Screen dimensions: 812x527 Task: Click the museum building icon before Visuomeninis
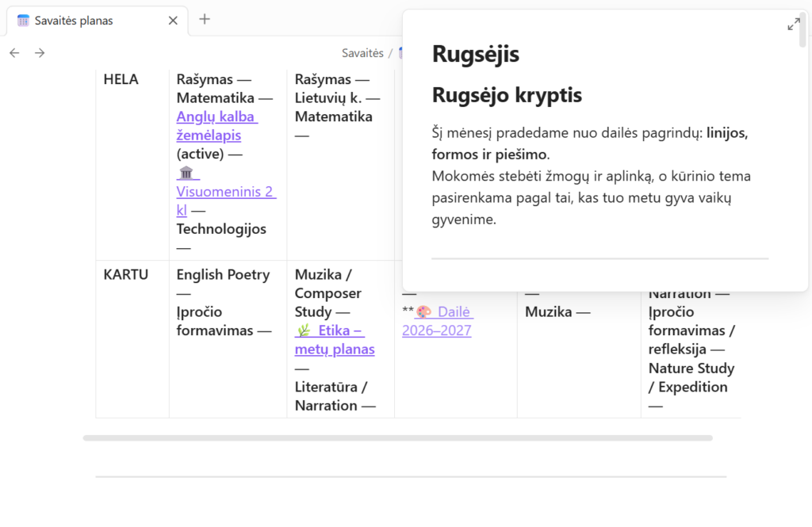[x=186, y=173]
